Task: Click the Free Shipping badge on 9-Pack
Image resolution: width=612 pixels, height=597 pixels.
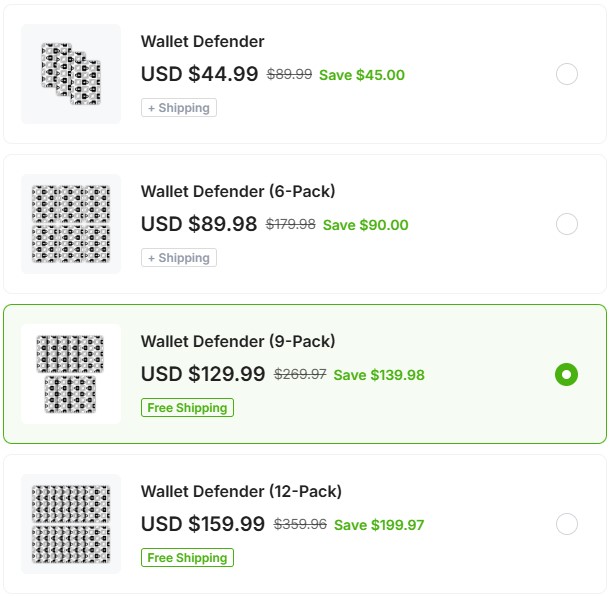Action: [x=187, y=408]
